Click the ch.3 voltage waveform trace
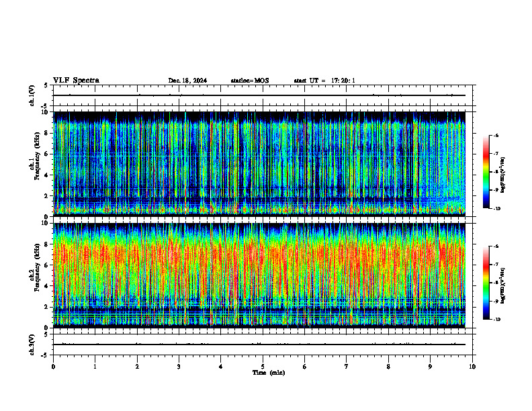 pyautogui.click(x=259, y=345)
